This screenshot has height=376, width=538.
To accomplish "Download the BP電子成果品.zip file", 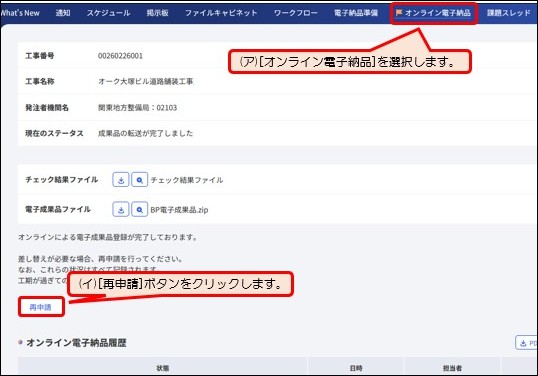I will (x=121, y=210).
